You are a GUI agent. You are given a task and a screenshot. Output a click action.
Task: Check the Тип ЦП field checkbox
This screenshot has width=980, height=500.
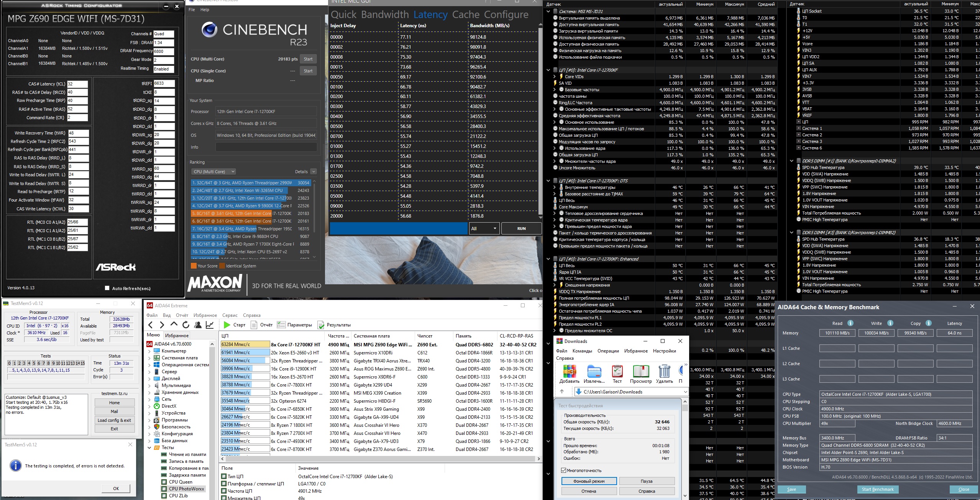click(224, 477)
